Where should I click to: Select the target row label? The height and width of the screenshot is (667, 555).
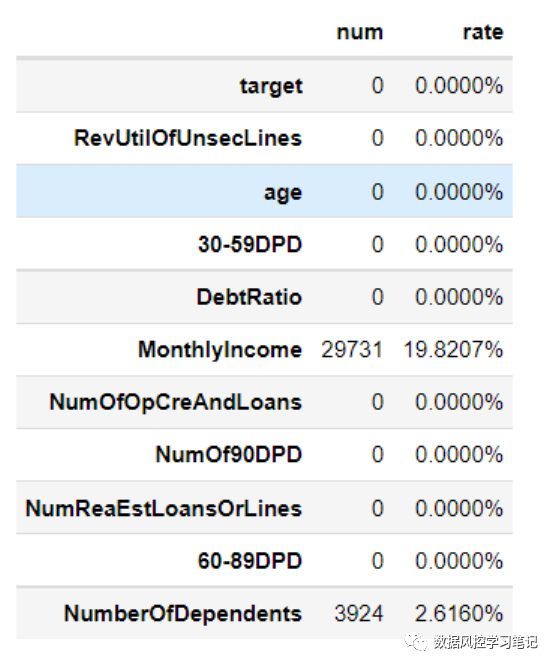point(271,86)
